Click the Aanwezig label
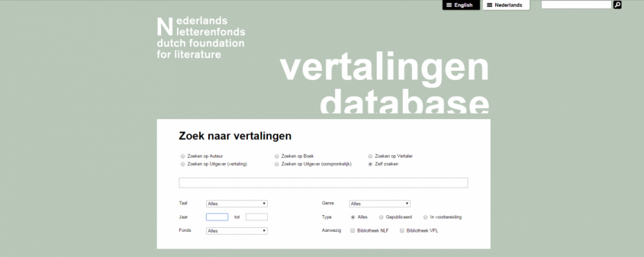This screenshot has width=644, height=257. click(x=332, y=231)
